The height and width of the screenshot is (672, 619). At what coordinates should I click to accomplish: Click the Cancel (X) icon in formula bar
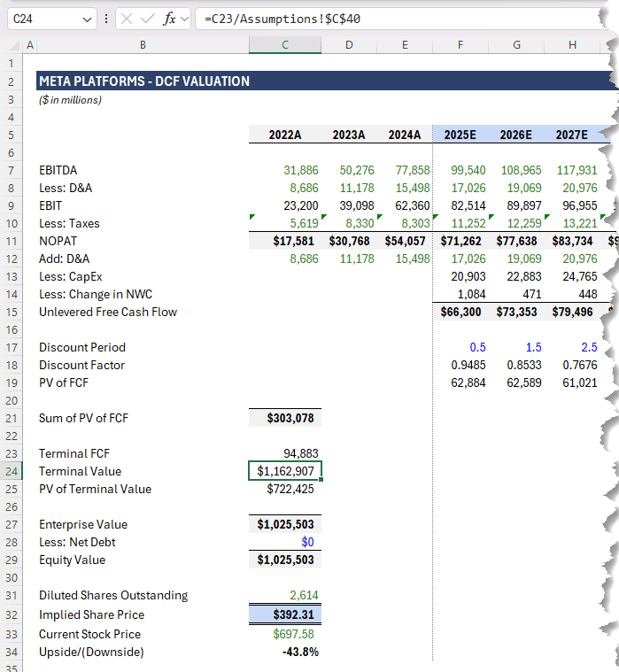(x=127, y=19)
